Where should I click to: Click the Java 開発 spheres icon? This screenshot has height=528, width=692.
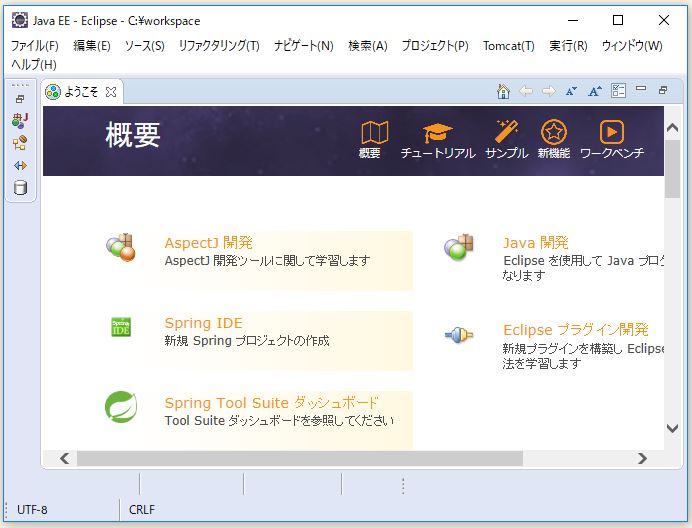click(x=459, y=247)
